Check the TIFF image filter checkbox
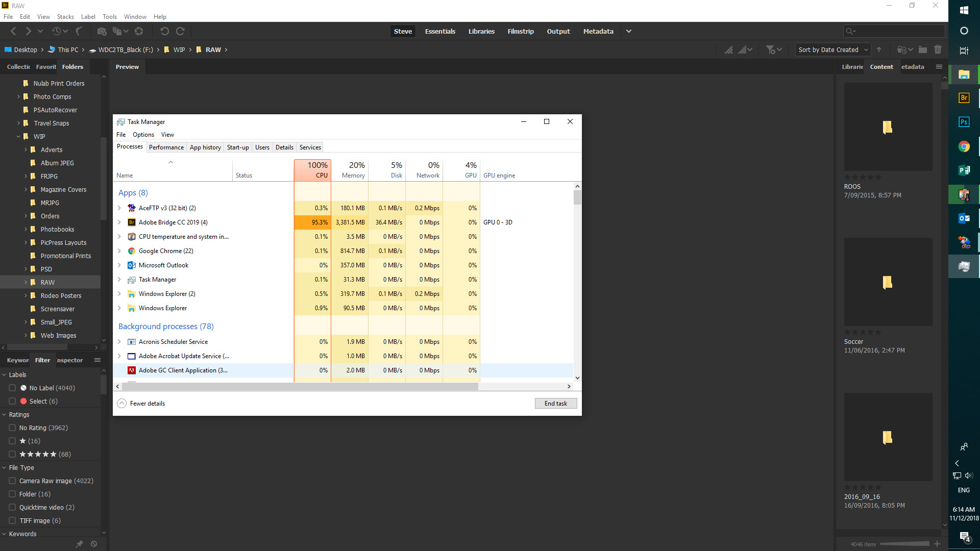 click(x=12, y=520)
